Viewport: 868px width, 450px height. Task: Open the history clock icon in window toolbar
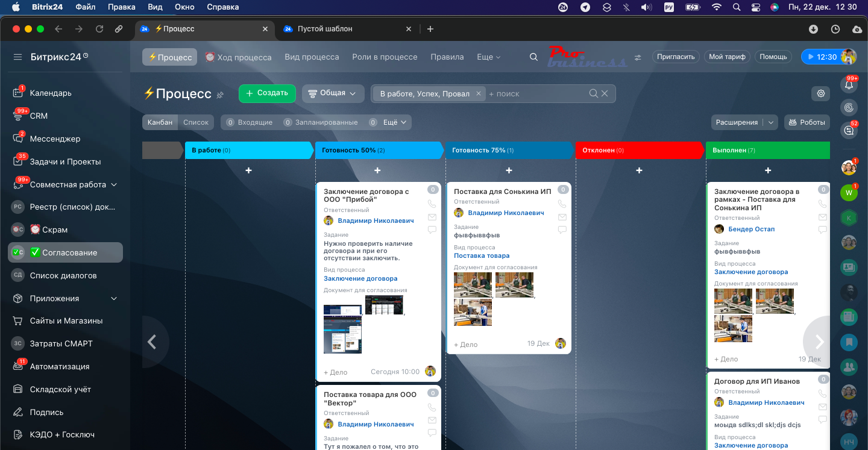click(835, 29)
